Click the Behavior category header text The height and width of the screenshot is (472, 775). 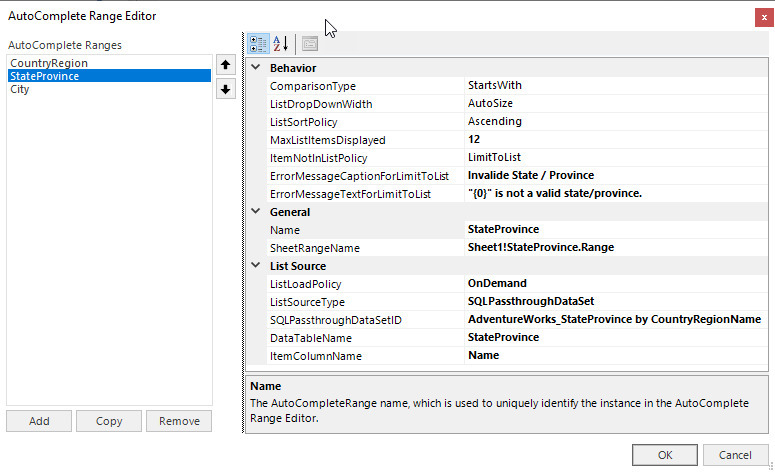click(x=293, y=68)
